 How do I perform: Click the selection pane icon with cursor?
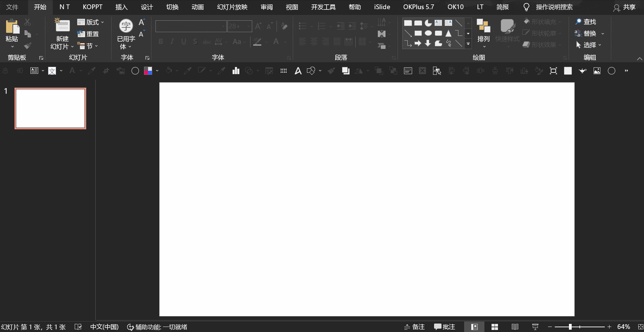pyautogui.click(x=437, y=71)
